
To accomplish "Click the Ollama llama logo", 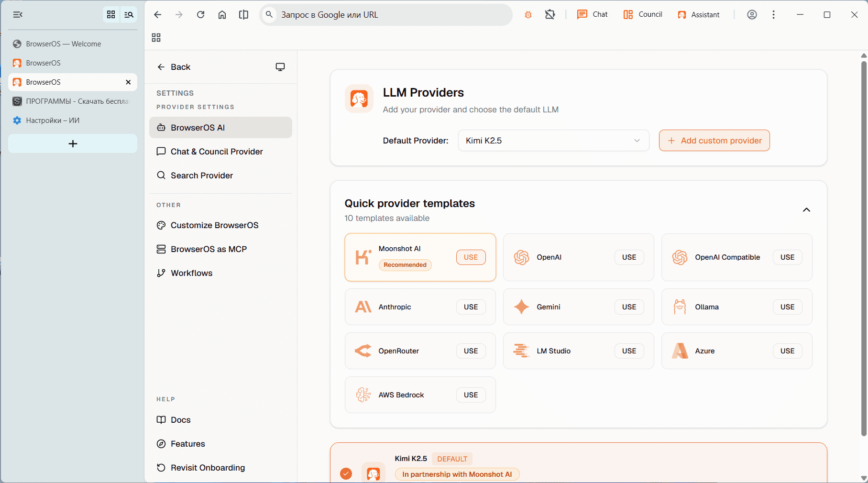I will (x=680, y=307).
